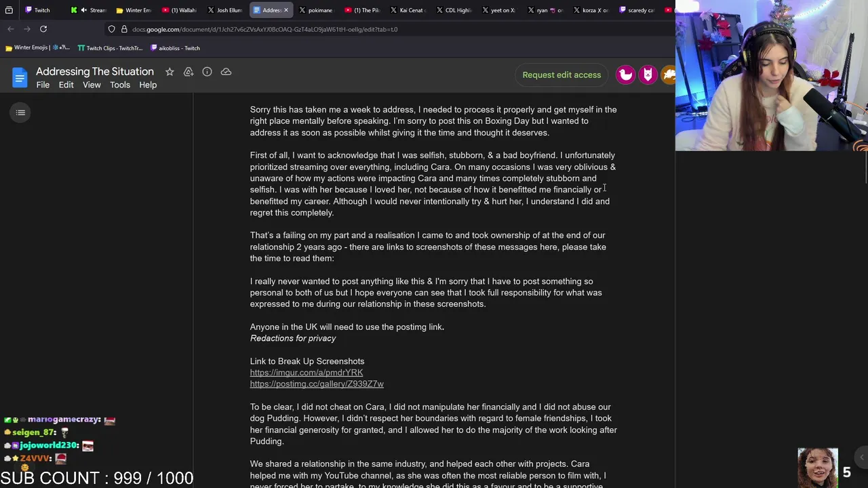Screen dimensions: 868x488
Task: Click the shield tracking protection icon
Action: point(112,29)
